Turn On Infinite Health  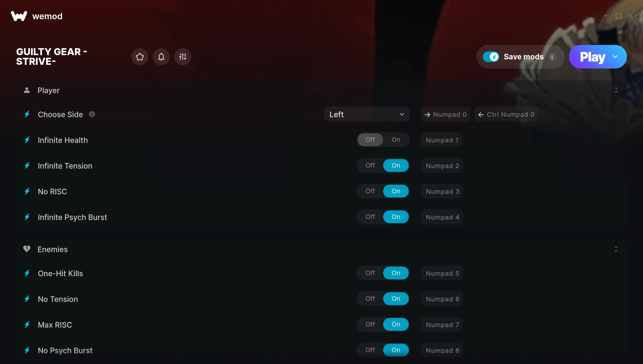396,140
